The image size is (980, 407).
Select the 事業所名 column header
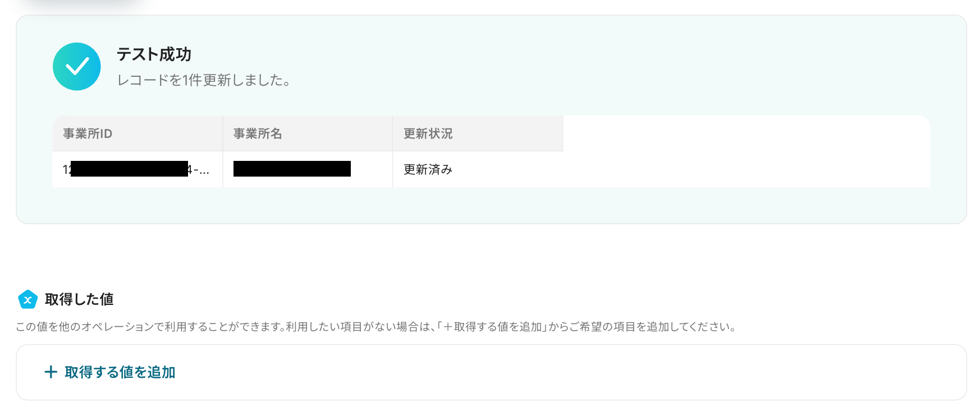point(308,133)
